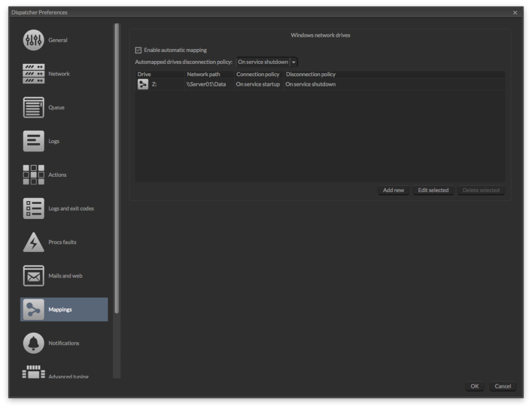
Task: Open the Actions preferences panel
Action: 34,174
